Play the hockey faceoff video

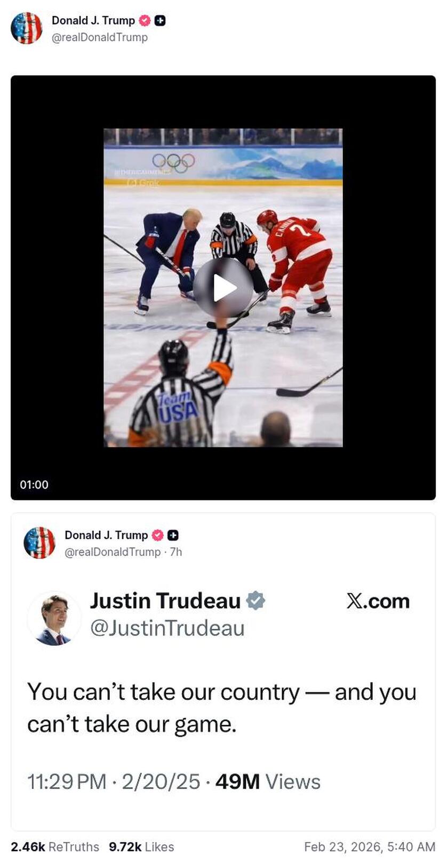pyautogui.click(x=223, y=288)
